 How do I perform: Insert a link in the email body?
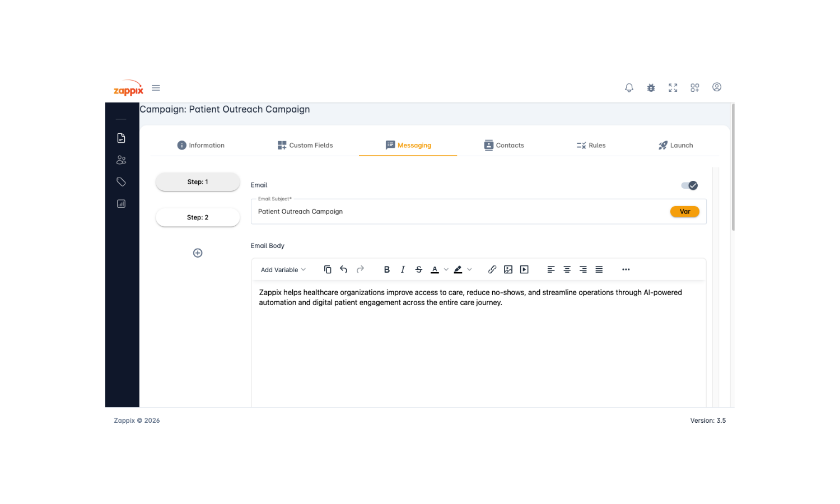492,269
